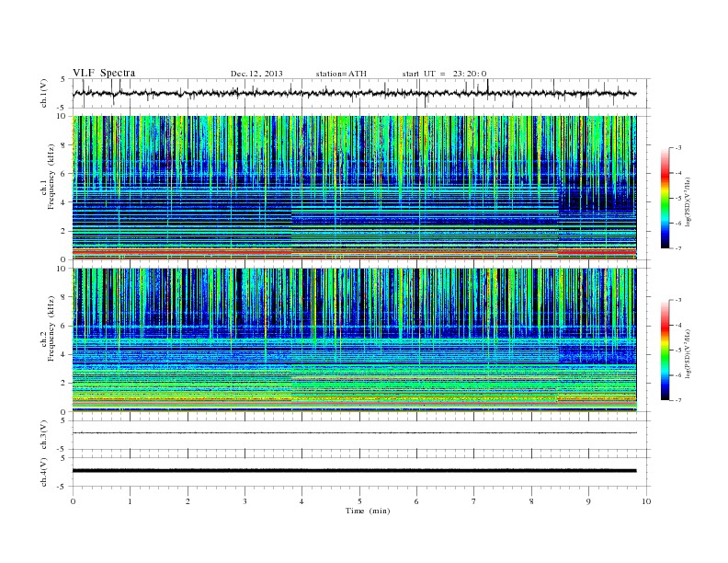Click the 'ch.4(V)' axis label
The width and height of the screenshot is (728, 563).
click(44, 472)
